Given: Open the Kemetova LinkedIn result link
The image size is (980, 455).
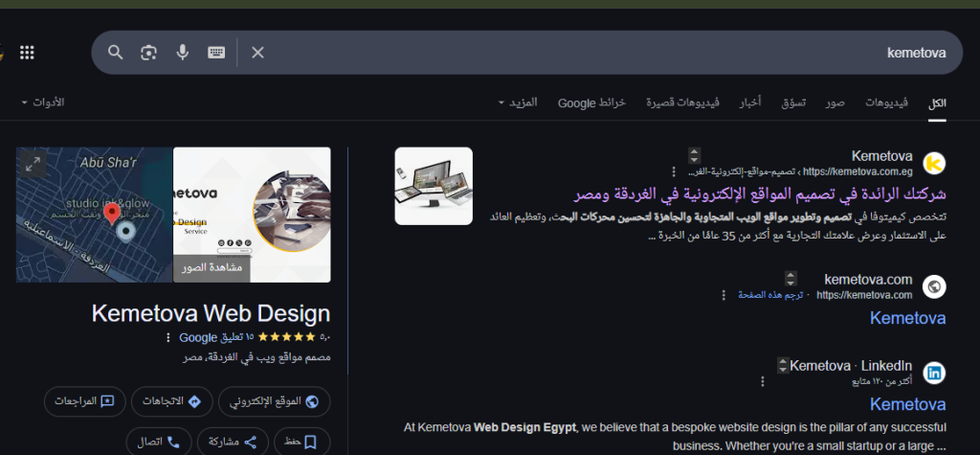Looking at the screenshot, I should click(x=907, y=404).
